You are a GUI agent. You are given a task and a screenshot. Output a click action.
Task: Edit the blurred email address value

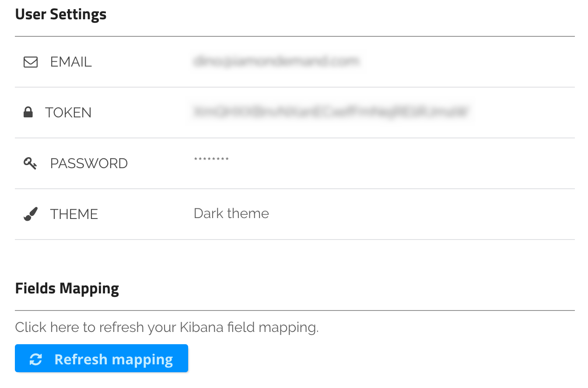point(276,61)
